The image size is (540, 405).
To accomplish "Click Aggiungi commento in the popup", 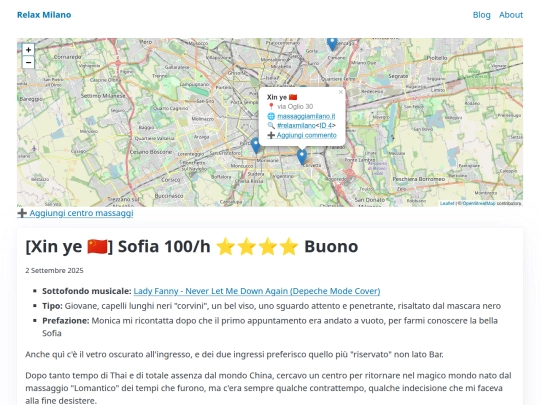I will tap(307, 135).
